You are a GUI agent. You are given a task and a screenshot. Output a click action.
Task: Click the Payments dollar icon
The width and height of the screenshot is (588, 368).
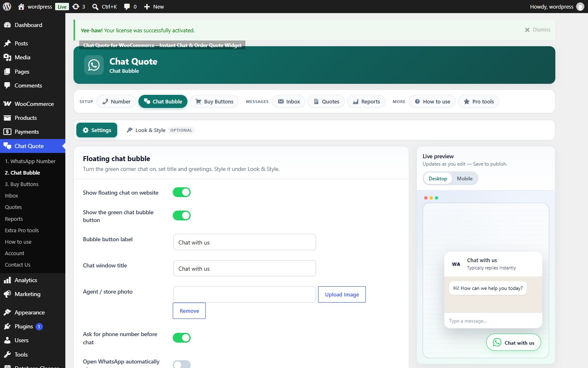(x=7, y=132)
